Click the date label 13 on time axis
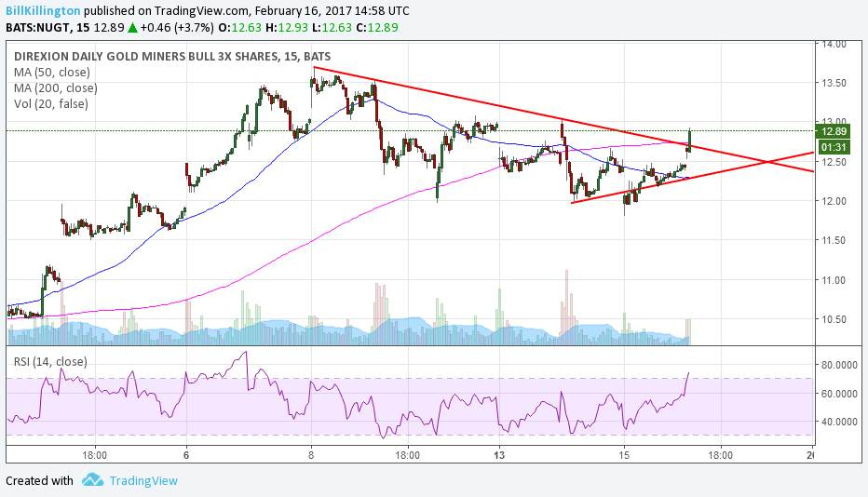The image size is (868, 497). pyautogui.click(x=500, y=455)
